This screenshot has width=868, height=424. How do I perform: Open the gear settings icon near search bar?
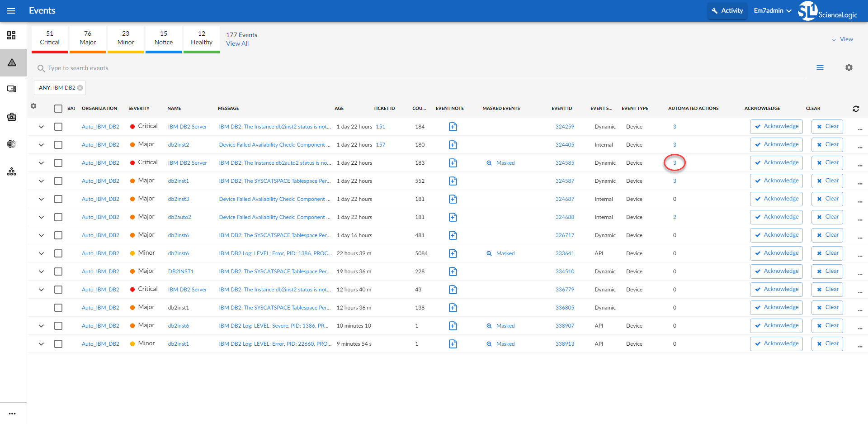coord(849,67)
